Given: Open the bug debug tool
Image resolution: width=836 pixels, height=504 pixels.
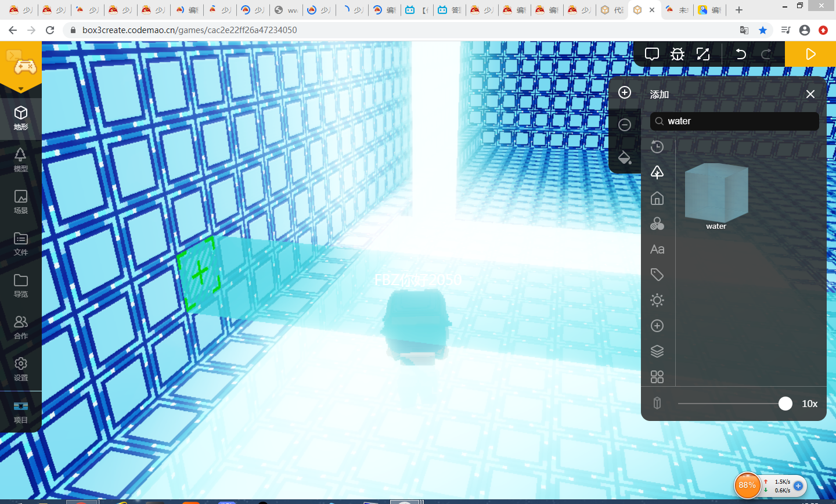Looking at the screenshot, I should pos(678,55).
